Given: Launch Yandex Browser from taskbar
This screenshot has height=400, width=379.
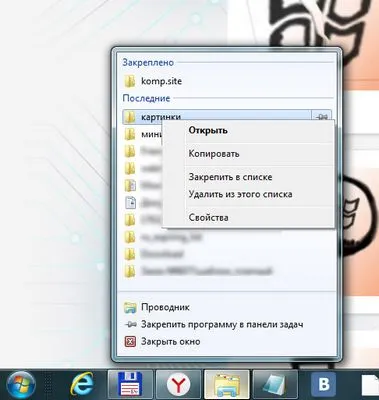Looking at the screenshot, I should [x=179, y=385].
